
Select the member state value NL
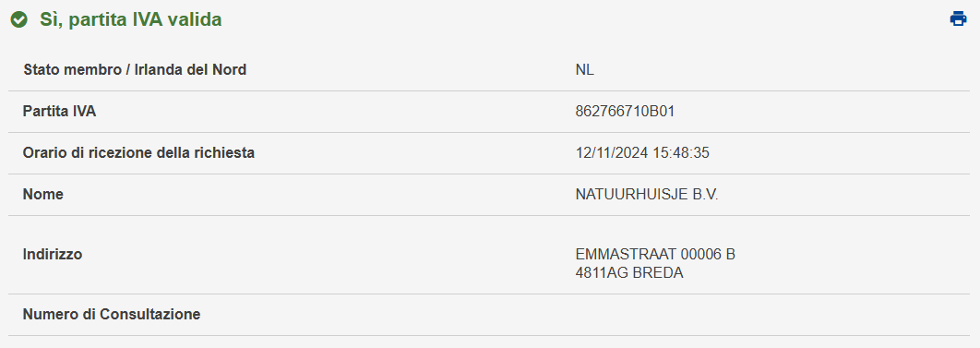pos(584,70)
